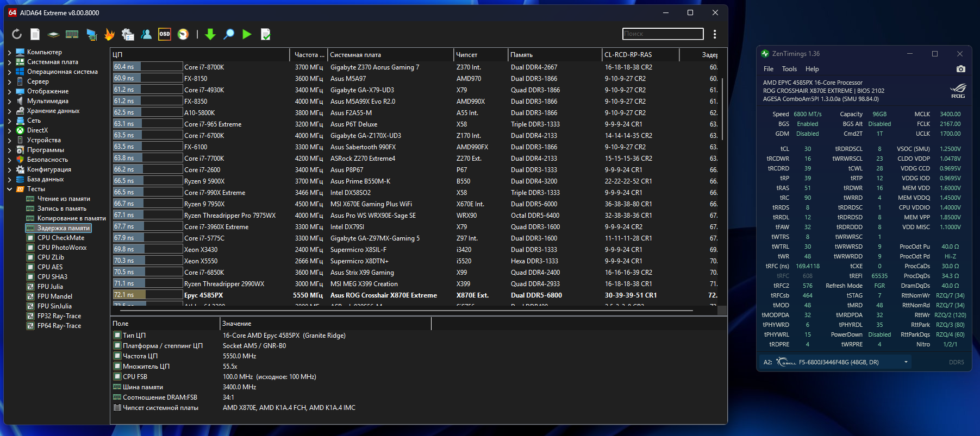Select the Копирование в памяти test
The image size is (980, 436).
72,218
